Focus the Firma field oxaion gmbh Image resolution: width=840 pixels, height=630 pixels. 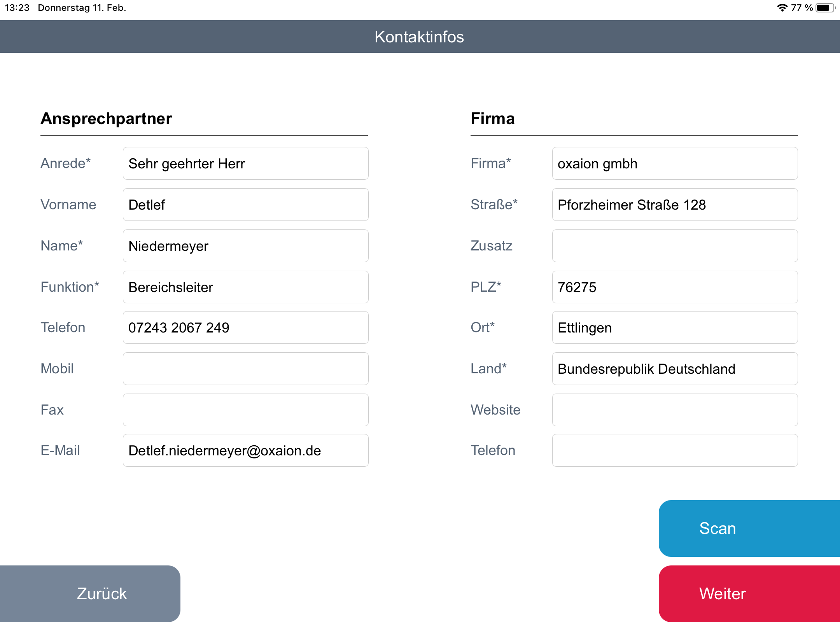pyautogui.click(x=675, y=163)
